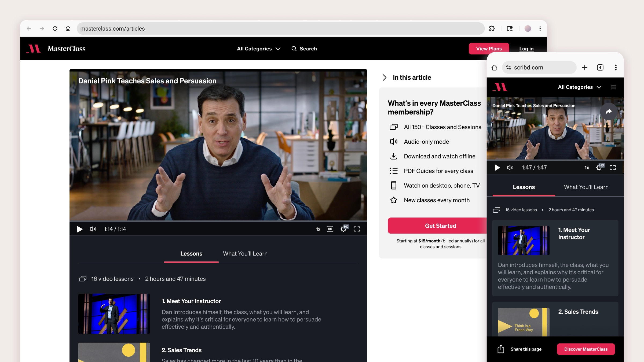Image resolution: width=644 pixels, height=362 pixels.
Task: Click the scribd.com mobile address bar
Action: point(539,68)
